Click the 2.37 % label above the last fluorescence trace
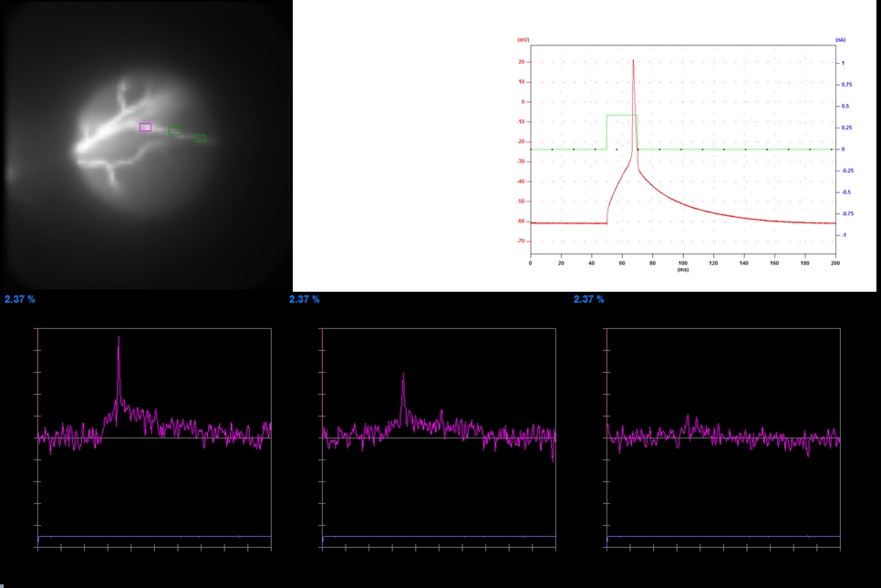The image size is (881, 588). (x=589, y=299)
